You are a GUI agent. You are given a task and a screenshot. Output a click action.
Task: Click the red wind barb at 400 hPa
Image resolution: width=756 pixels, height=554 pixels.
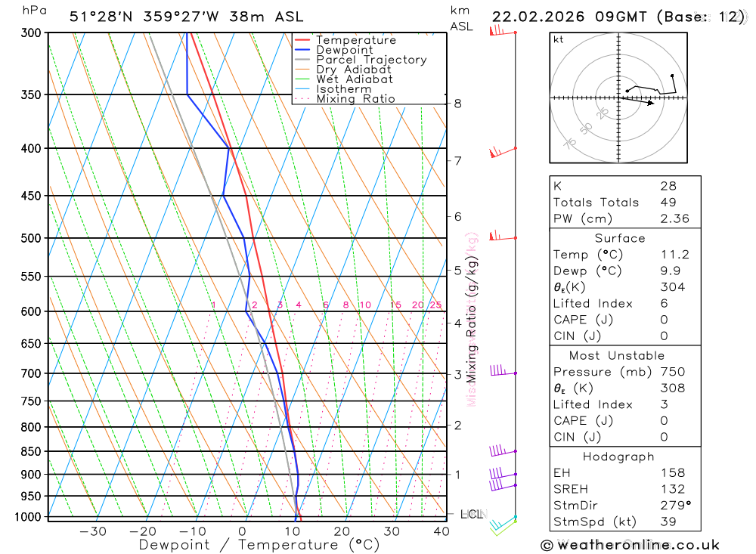click(503, 152)
